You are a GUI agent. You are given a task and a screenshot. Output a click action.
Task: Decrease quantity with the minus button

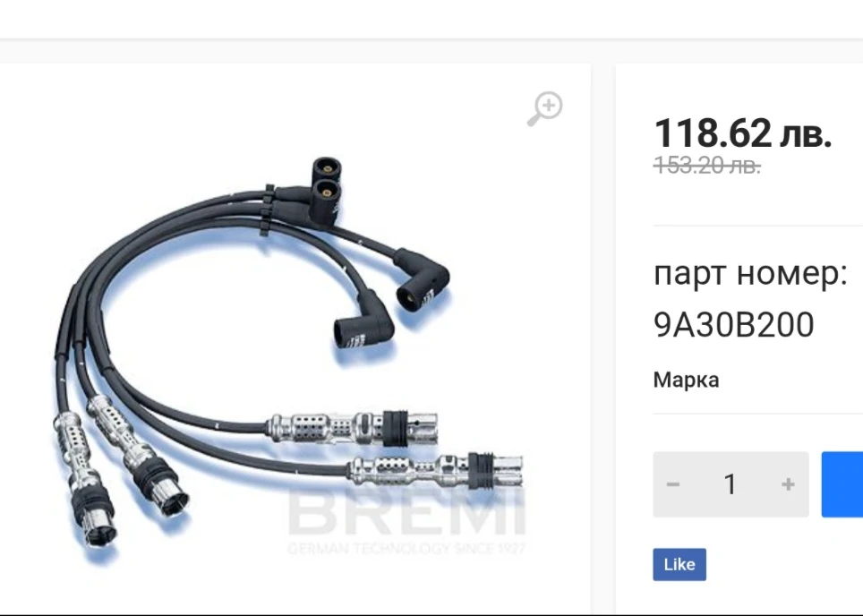click(x=672, y=484)
